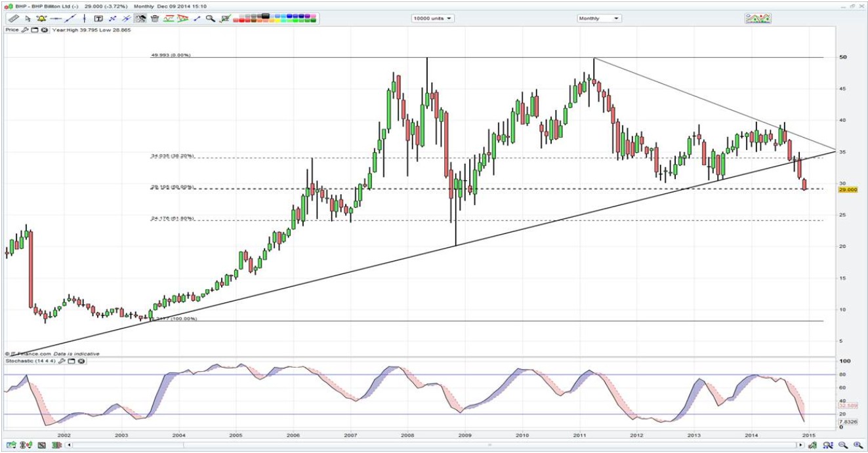Click the trash can delete icon
The image size is (868, 453).
(154, 18)
